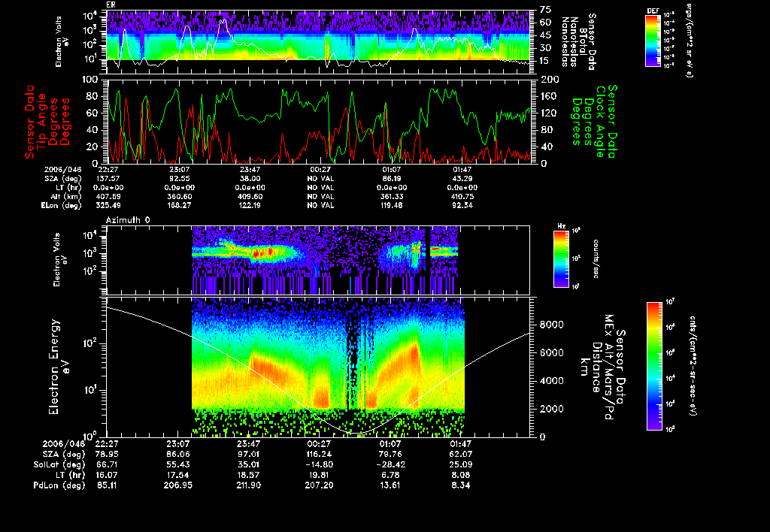This screenshot has width=770, height=532.
Task: Click SZA value 116.24
Action: (x=319, y=454)
